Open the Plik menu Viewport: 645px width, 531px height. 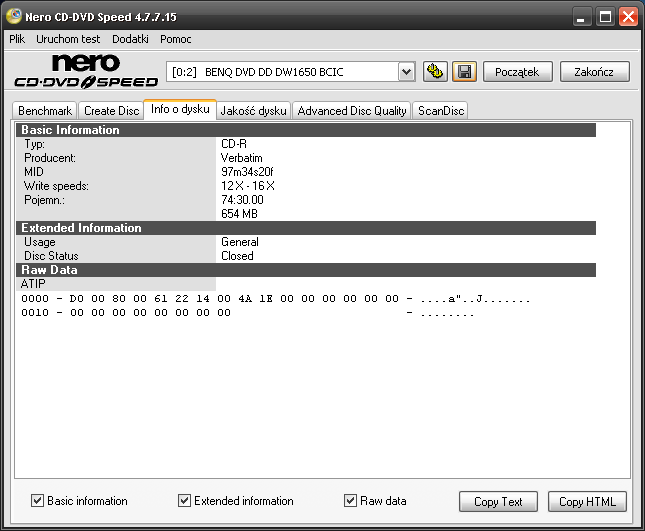17,39
